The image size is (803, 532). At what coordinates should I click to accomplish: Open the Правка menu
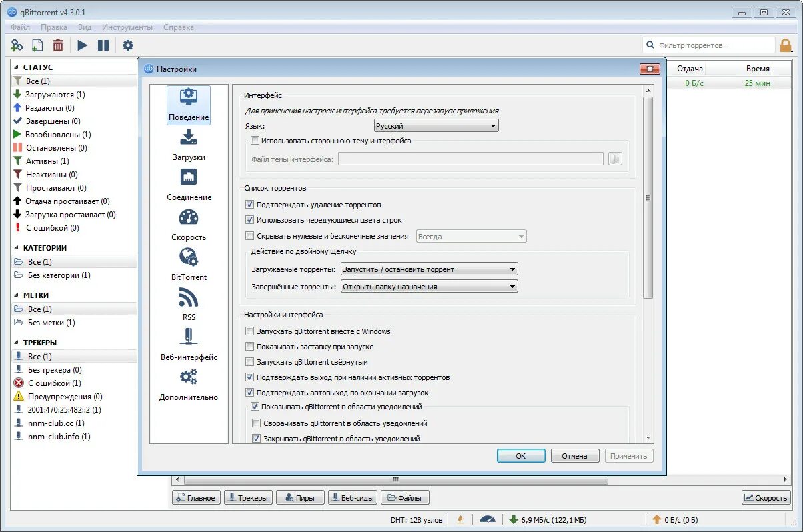tap(53, 27)
